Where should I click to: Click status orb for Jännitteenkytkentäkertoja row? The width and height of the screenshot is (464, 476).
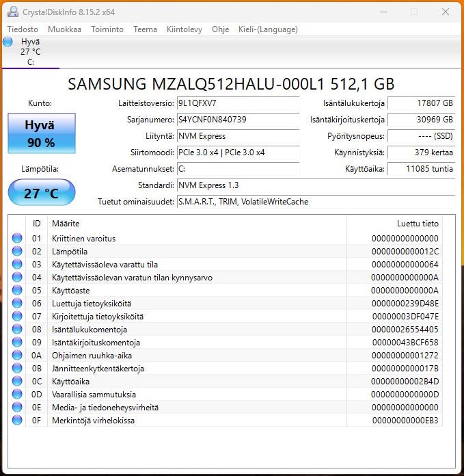point(17,368)
